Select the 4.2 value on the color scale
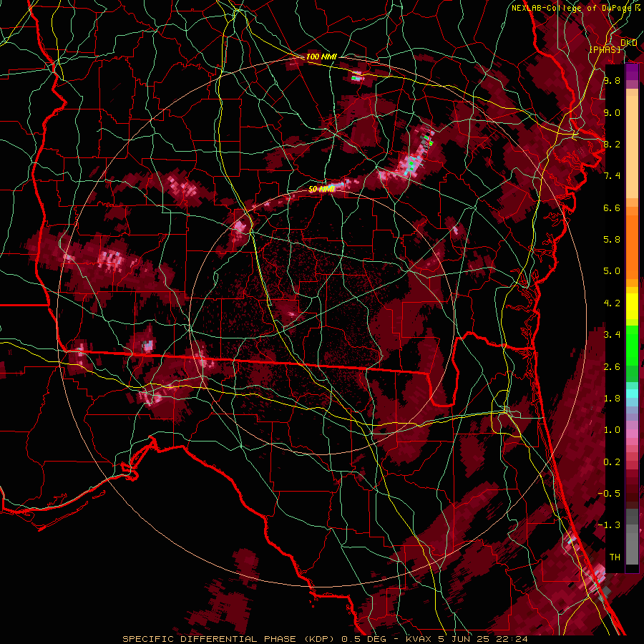Screen dimensions: 644x644 coord(612,303)
